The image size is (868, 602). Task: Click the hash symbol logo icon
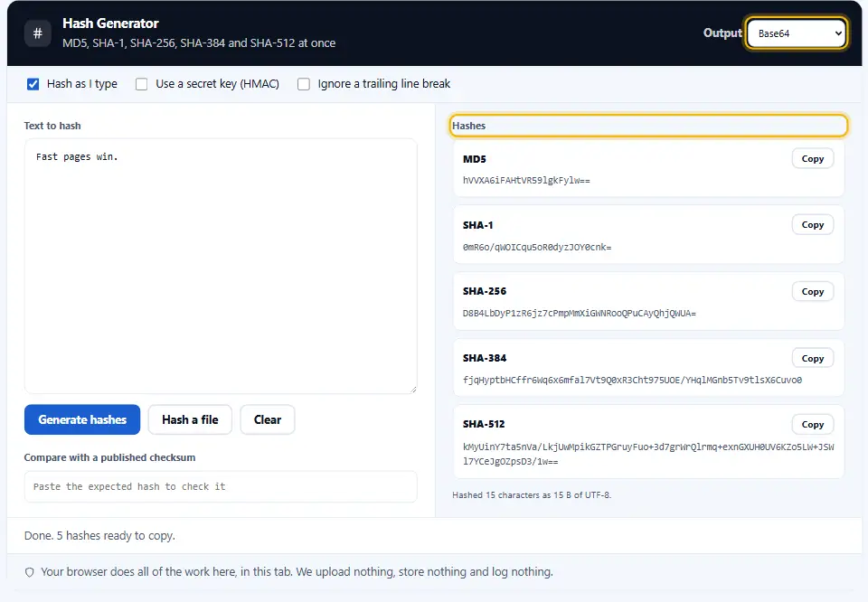tap(38, 33)
